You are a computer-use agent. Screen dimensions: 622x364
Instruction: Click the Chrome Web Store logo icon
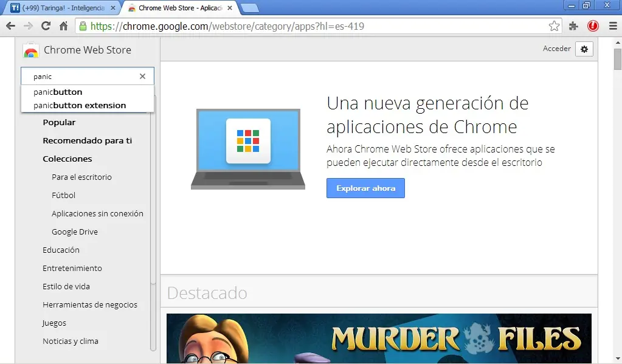[30, 51]
